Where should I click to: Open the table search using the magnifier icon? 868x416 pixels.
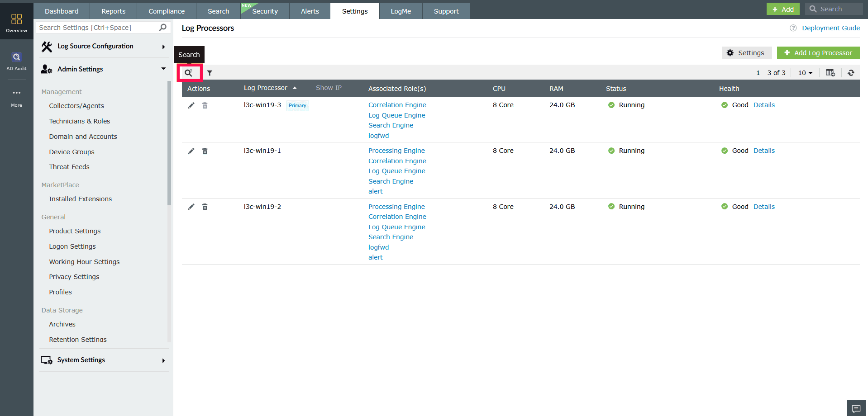189,72
